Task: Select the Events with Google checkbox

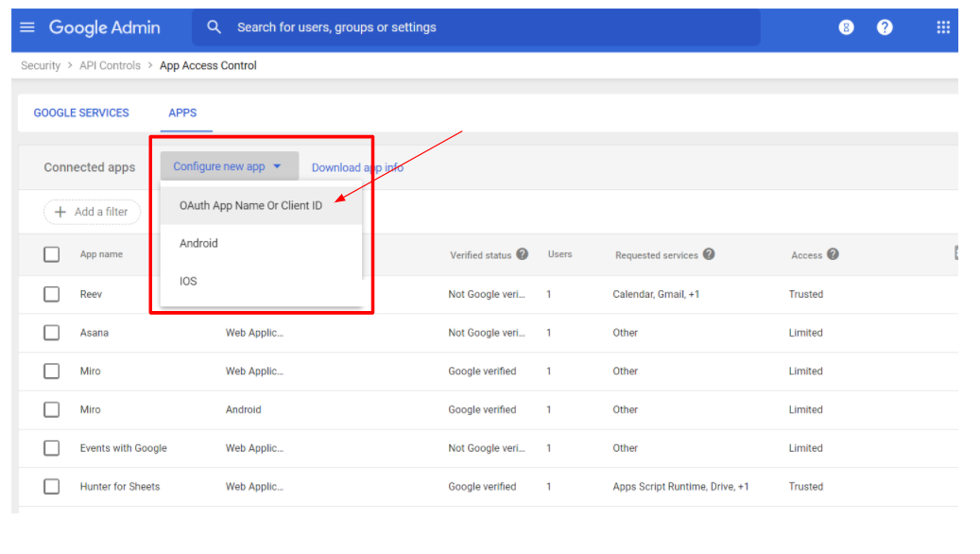Action: coord(51,448)
